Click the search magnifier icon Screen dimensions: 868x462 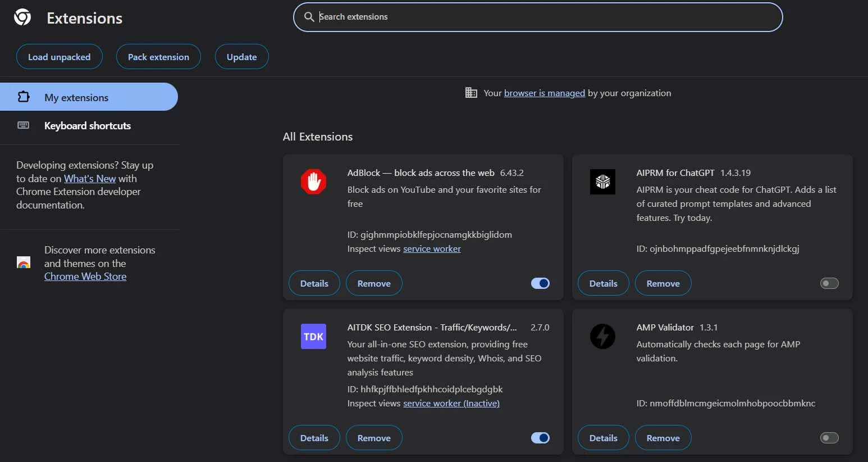(x=309, y=17)
